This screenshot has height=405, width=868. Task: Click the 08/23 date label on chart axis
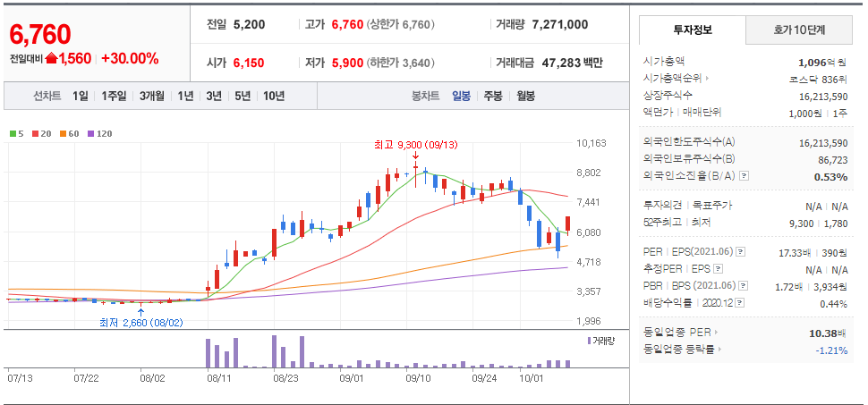[285, 378]
